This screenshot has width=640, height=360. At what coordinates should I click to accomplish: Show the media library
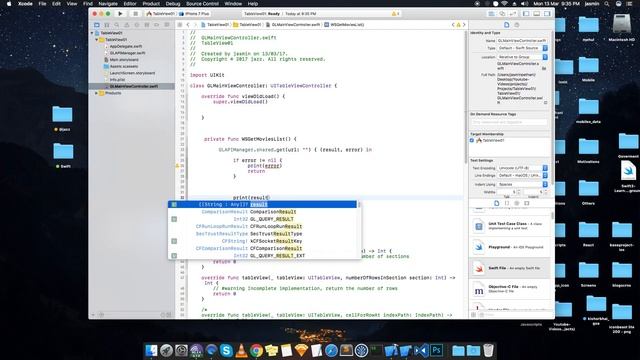pos(527,203)
